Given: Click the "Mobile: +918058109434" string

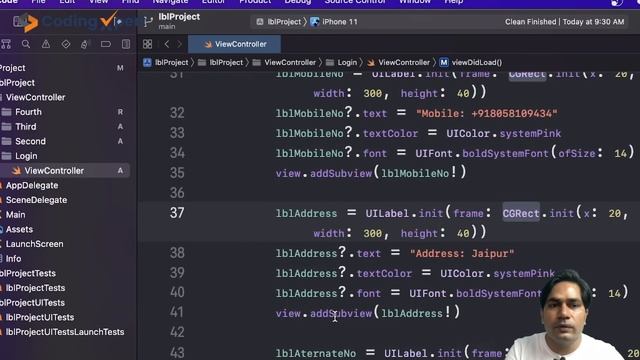Looking at the screenshot, I should [x=487, y=113].
